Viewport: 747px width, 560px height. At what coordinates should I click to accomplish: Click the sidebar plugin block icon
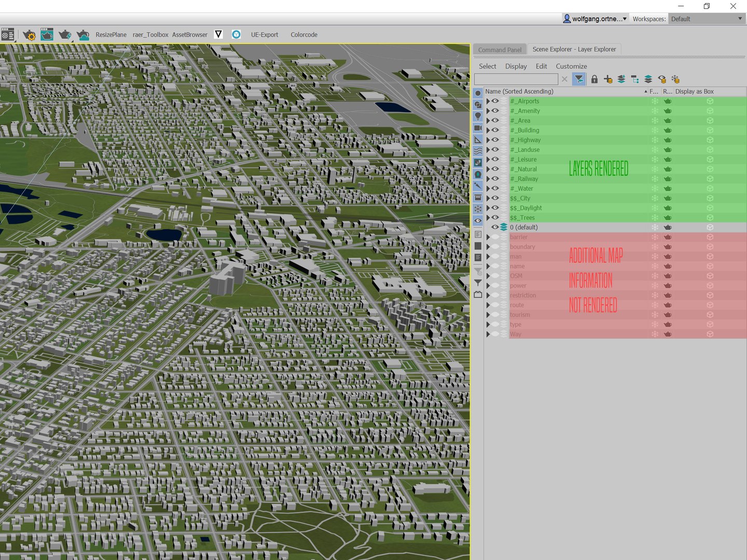pyautogui.click(x=478, y=295)
